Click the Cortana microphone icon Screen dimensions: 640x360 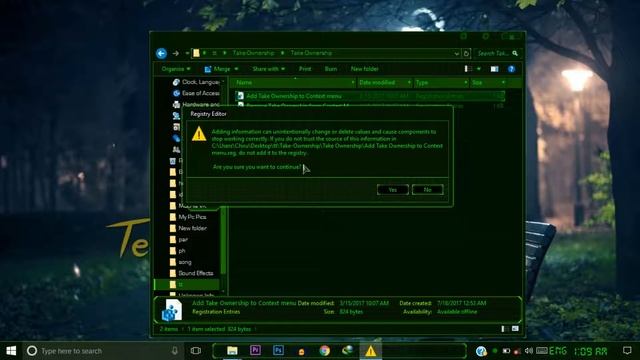click(x=175, y=351)
